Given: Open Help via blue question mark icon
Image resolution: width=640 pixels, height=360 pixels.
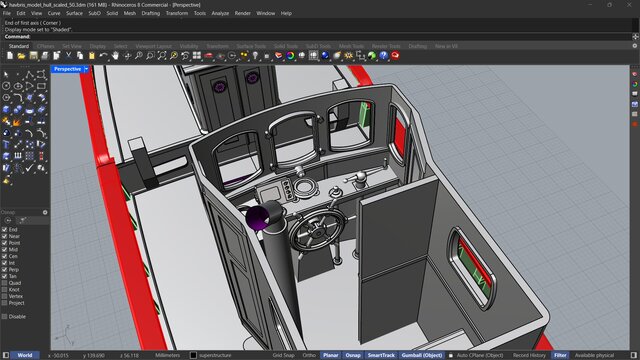Looking at the screenshot, I should tap(383, 56).
